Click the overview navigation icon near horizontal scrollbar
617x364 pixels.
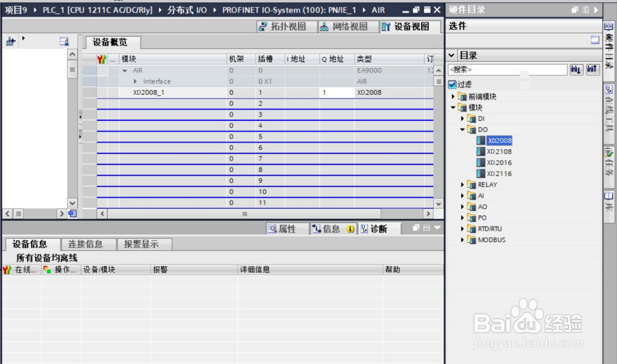(73, 214)
